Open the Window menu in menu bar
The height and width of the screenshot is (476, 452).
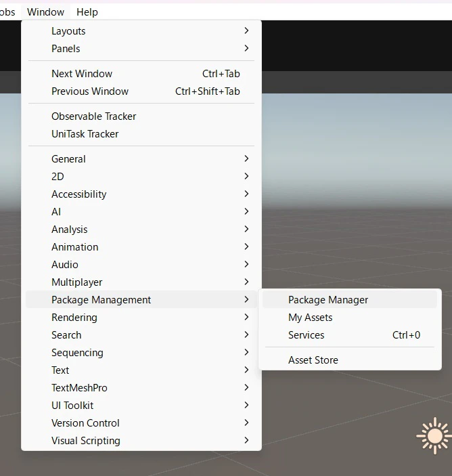tap(45, 12)
